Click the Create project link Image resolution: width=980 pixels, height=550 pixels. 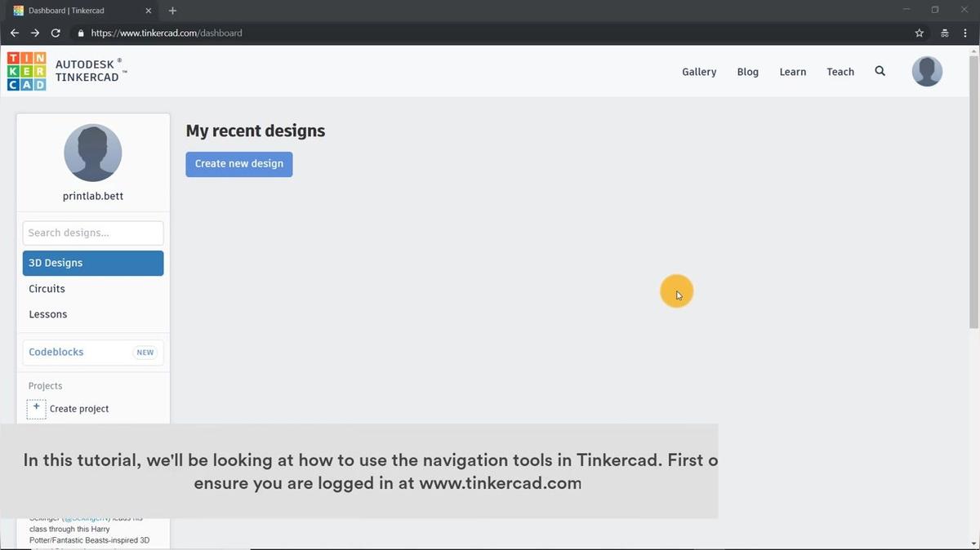(79, 409)
